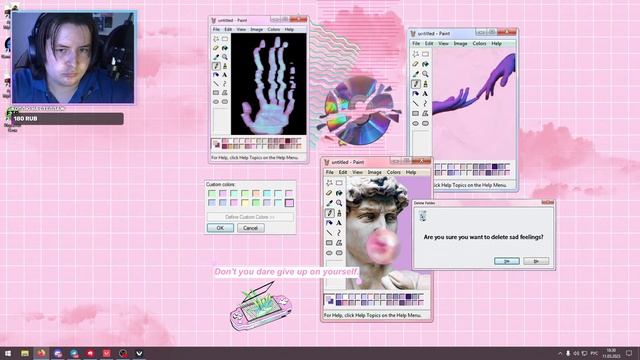Select the Ellipse tool in hand Paint window
The height and width of the screenshot is (360, 640).
216,102
